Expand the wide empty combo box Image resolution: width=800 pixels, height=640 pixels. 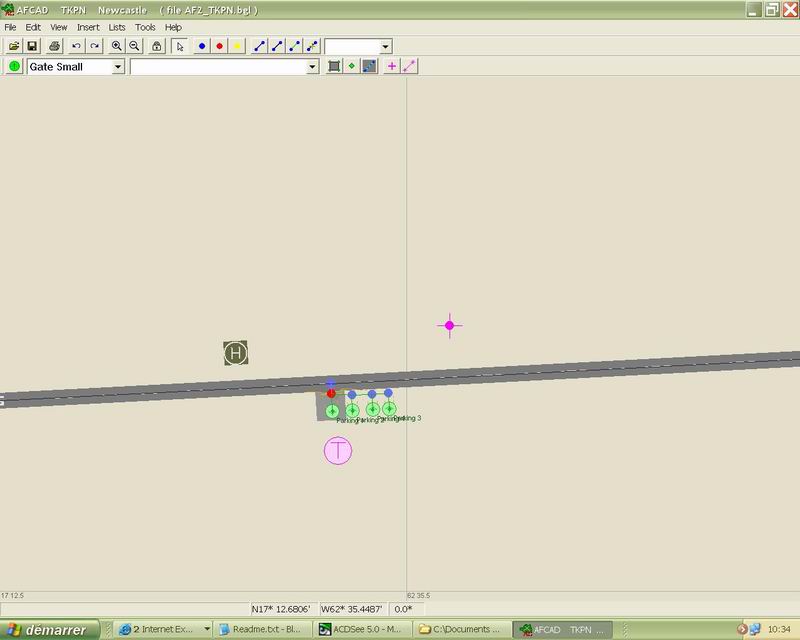click(312, 66)
